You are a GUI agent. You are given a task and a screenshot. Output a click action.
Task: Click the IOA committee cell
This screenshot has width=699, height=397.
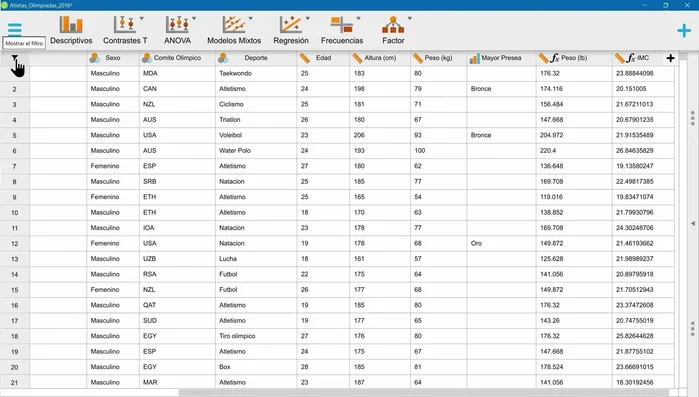click(x=177, y=228)
